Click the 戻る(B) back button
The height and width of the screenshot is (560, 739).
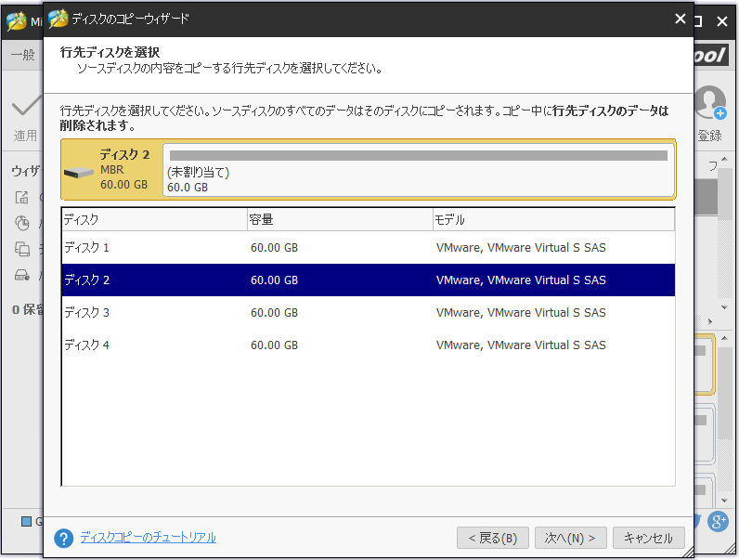coord(493,538)
